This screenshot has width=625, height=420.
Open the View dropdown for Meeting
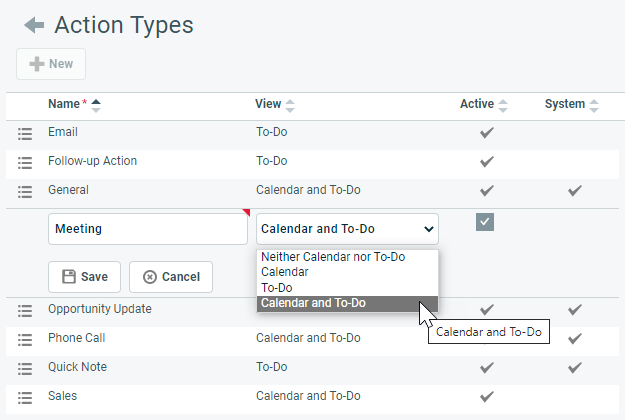pyautogui.click(x=347, y=229)
